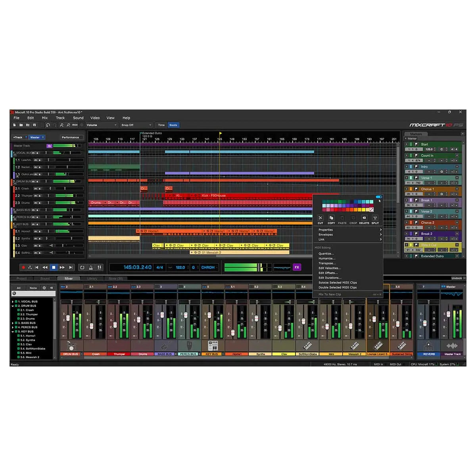Select the zoom-in magnifier tool
This screenshot has height=476, width=476.
62,125
